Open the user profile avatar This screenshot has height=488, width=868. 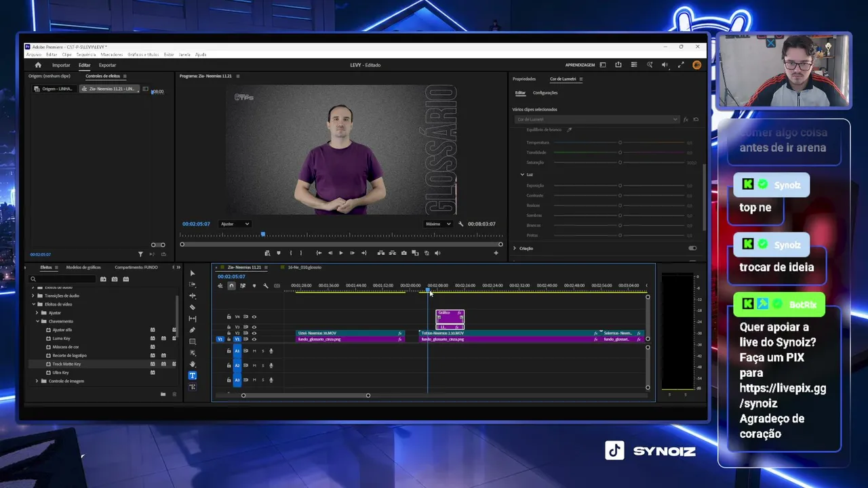(697, 65)
